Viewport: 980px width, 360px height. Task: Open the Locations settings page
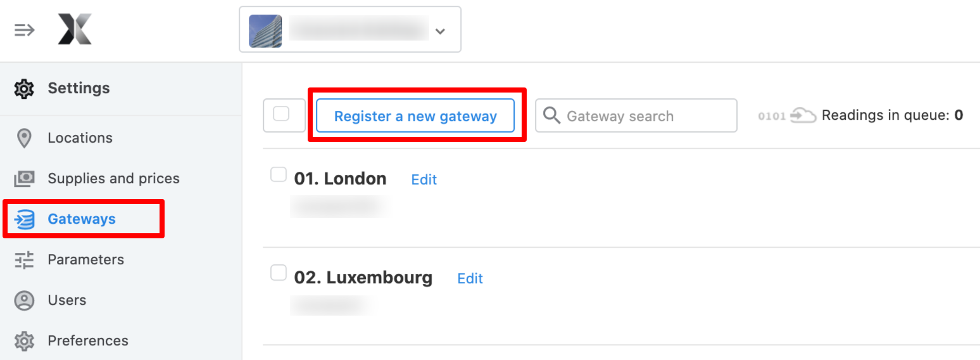(x=80, y=138)
